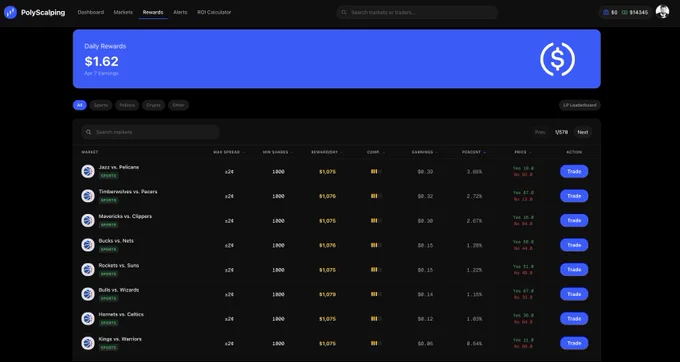Click the NBA logo for Bucks vs. Nets
This screenshot has width=680, height=362.
[88, 245]
